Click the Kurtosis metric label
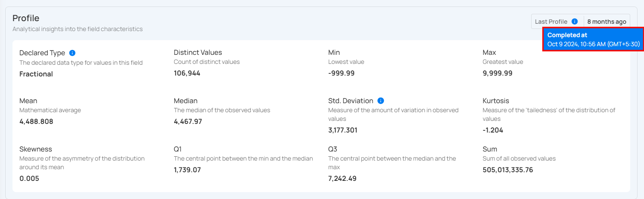The width and height of the screenshot is (644, 199). point(496,101)
